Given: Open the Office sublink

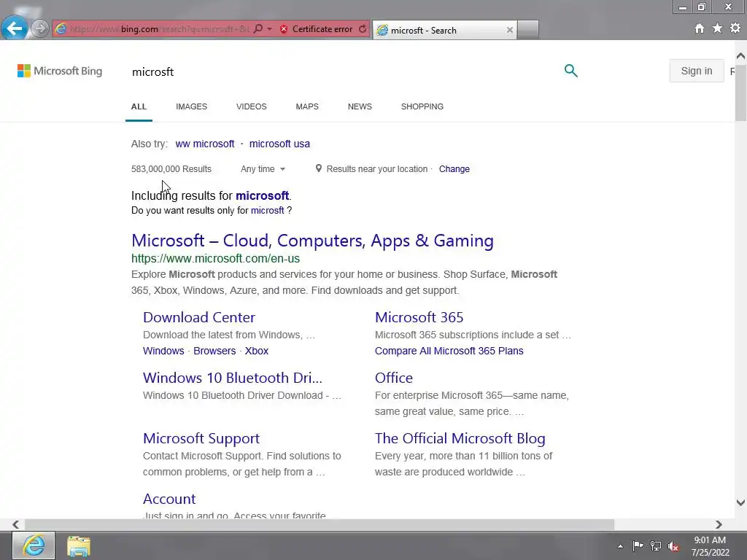Looking at the screenshot, I should tap(394, 378).
